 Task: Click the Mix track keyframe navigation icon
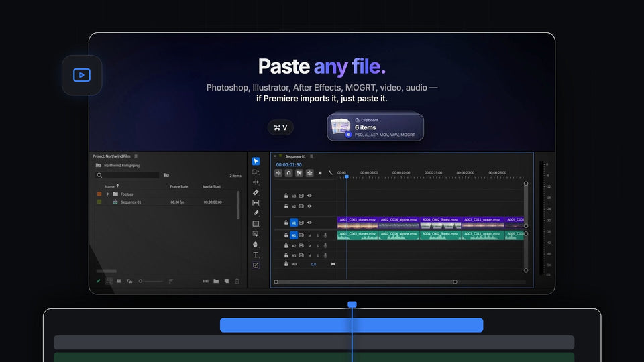pos(333,264)
